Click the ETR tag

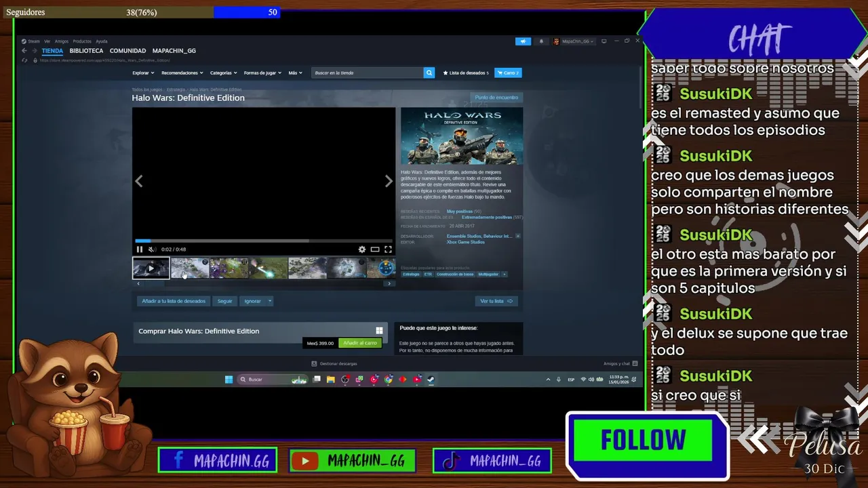pos(428,274)
